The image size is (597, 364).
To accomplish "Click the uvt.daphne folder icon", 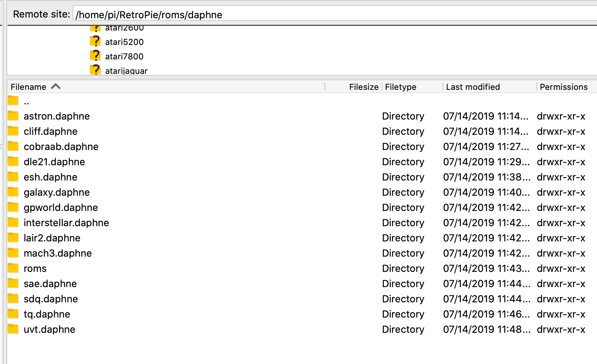I will pyautogui.click(x=13, y=329).
